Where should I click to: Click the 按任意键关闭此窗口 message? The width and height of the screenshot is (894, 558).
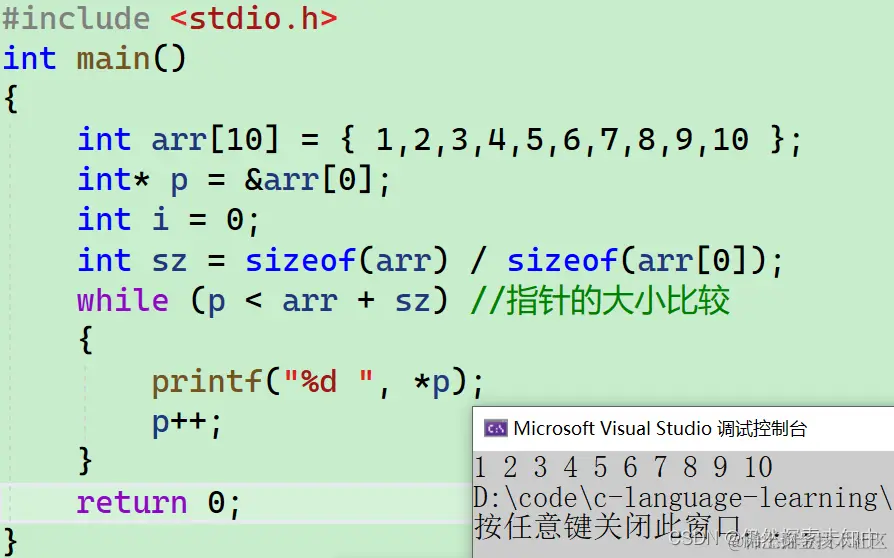607,527
